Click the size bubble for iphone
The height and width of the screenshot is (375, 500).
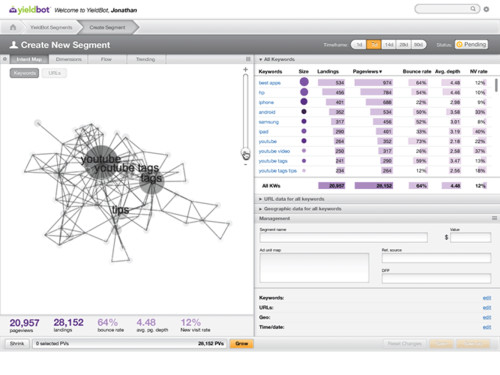click(304, 102)
